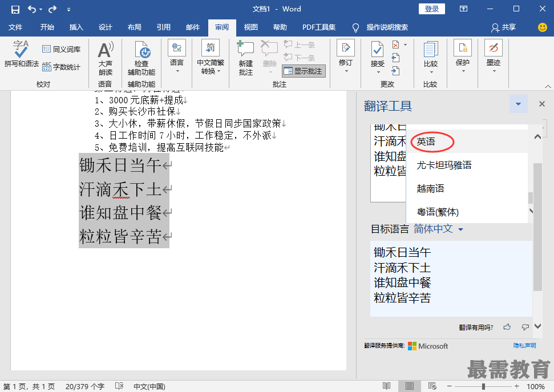Open the 文件 tab
The image size is (554, 392).
[15, 27]
